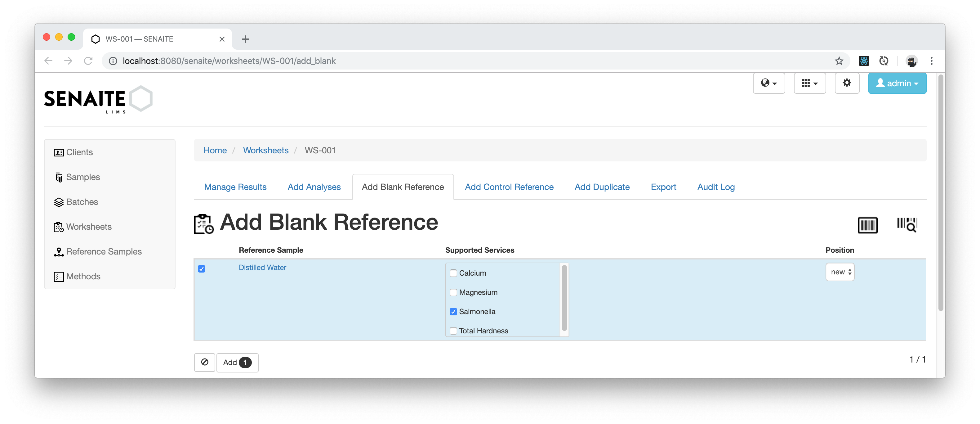Click the browser address bar URL
980x424 pixels.
229,61
